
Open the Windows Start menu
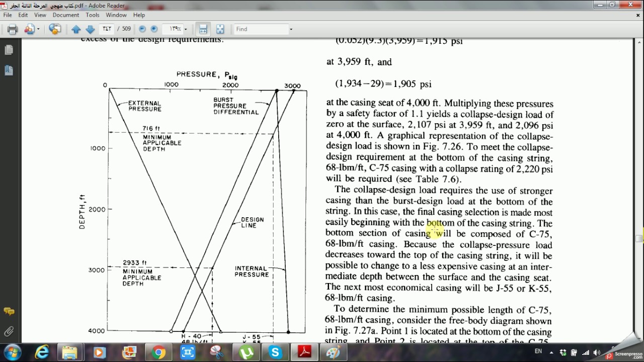12,352
